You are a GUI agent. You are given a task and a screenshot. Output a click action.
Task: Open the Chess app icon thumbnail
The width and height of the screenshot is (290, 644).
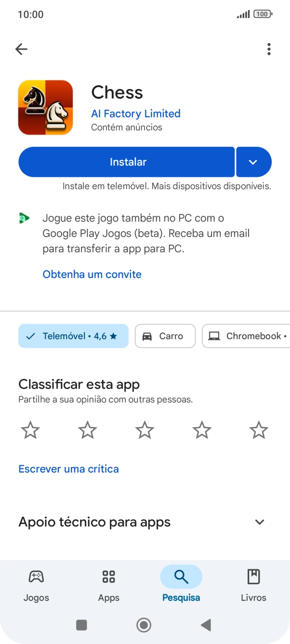pyautogui.click(x=45, y=107)
